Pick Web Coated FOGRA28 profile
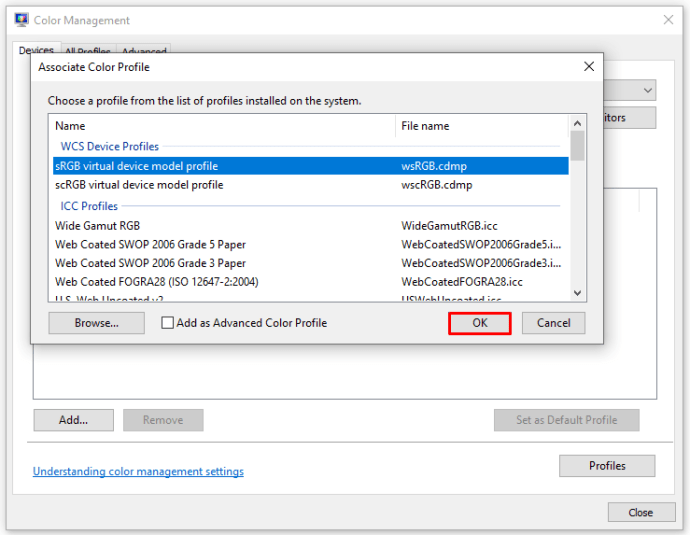This screenshot has width=690, height=535. [x=156, y=282]
